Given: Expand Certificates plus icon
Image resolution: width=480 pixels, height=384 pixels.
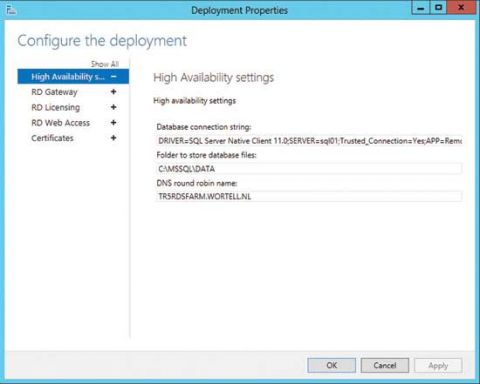Looking at the screenshot, I should [114, 138].
